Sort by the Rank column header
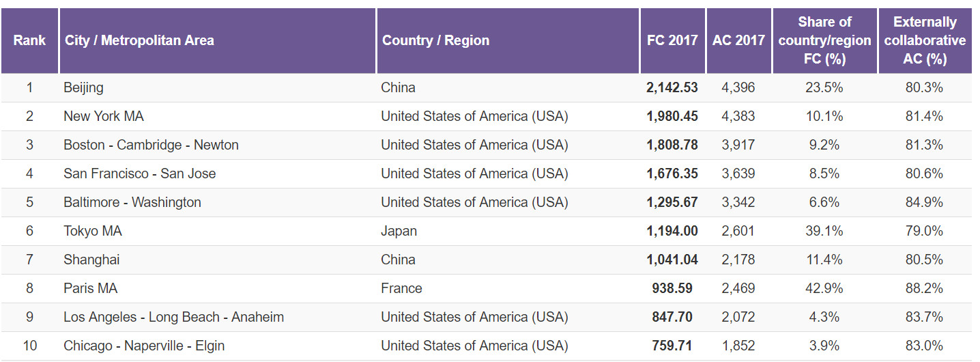Screen dimensions: 980x362 click(x=29, y=40)
